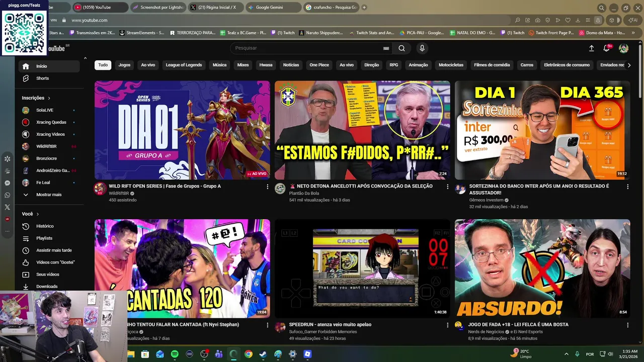Play the CANTADAS 120 video thumbnail
Viewport: 644px width, 362px height.
coord(182,268)
